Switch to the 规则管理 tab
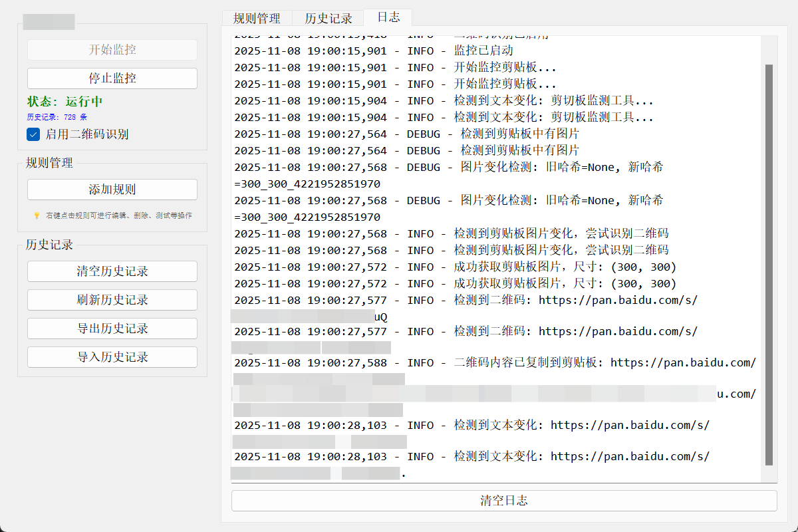The height and width of the screenshot is (532, 798). pyautogui.click(x=257, y=18)
